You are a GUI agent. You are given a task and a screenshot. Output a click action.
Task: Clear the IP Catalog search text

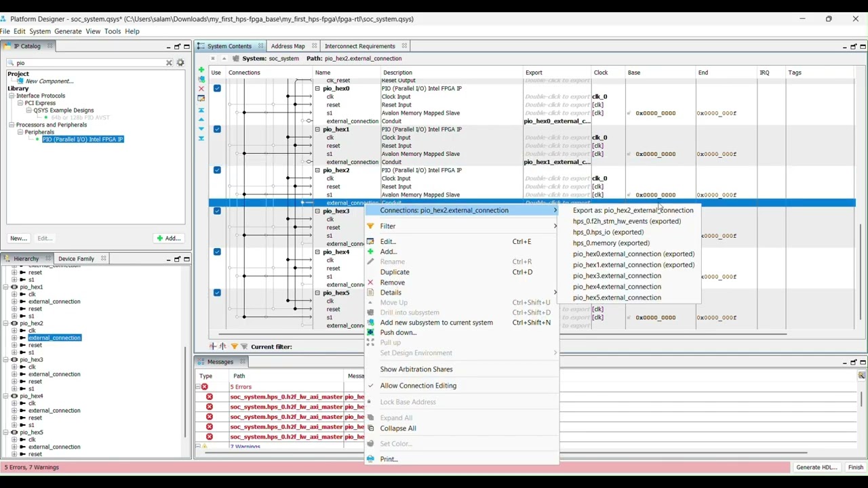pos(169,62)
